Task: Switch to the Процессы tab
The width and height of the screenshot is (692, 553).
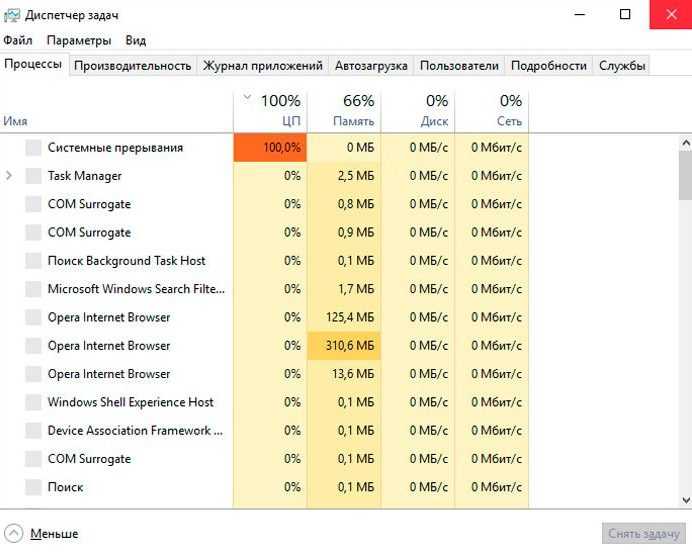Action: tap(34, 64)
